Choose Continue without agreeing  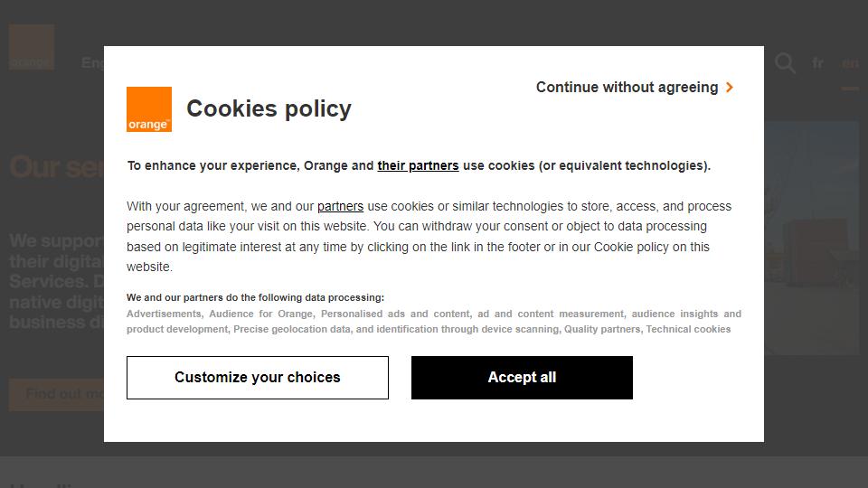[635, 88]
